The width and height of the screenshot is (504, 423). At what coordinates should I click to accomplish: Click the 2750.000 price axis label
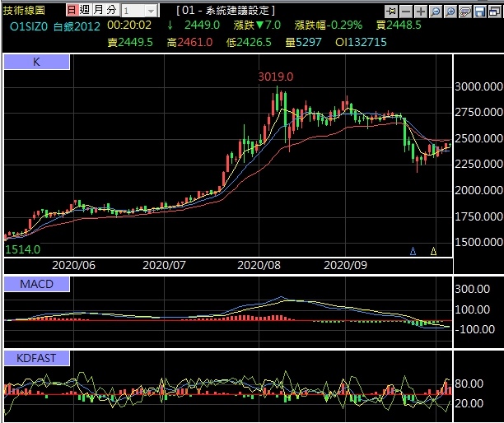point(478,113)
